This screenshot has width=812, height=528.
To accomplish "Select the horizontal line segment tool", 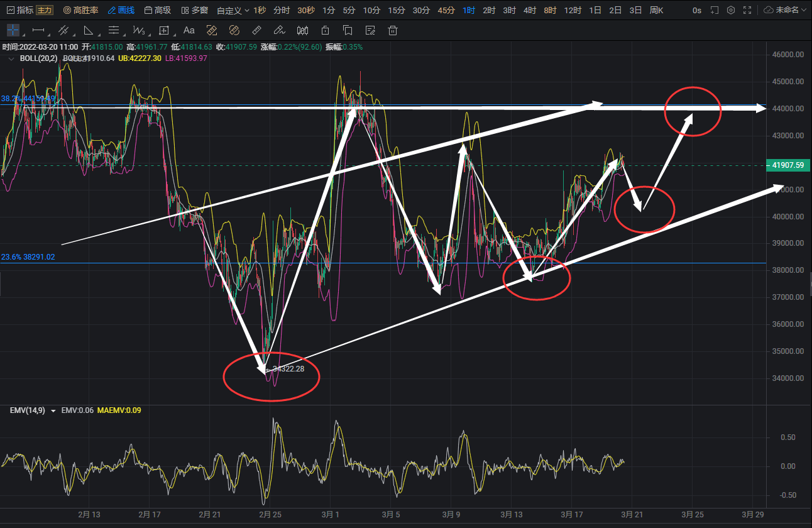I will (x=38, y=30).
